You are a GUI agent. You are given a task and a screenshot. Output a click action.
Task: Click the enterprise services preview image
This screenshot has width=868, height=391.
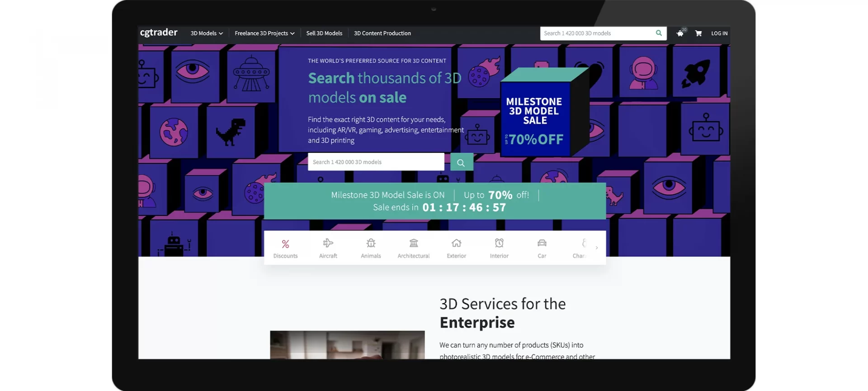[347, 345]
